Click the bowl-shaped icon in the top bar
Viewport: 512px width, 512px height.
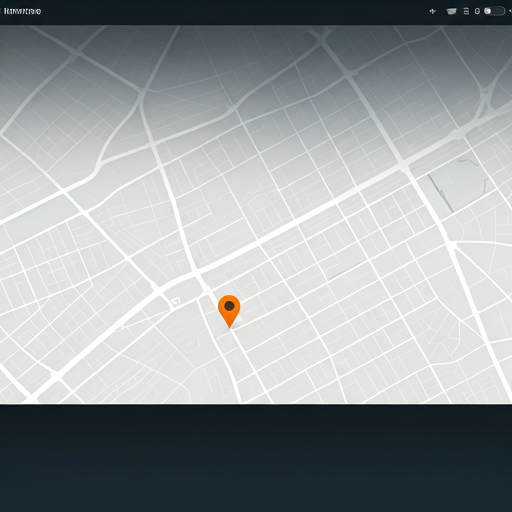click(451, 11)
